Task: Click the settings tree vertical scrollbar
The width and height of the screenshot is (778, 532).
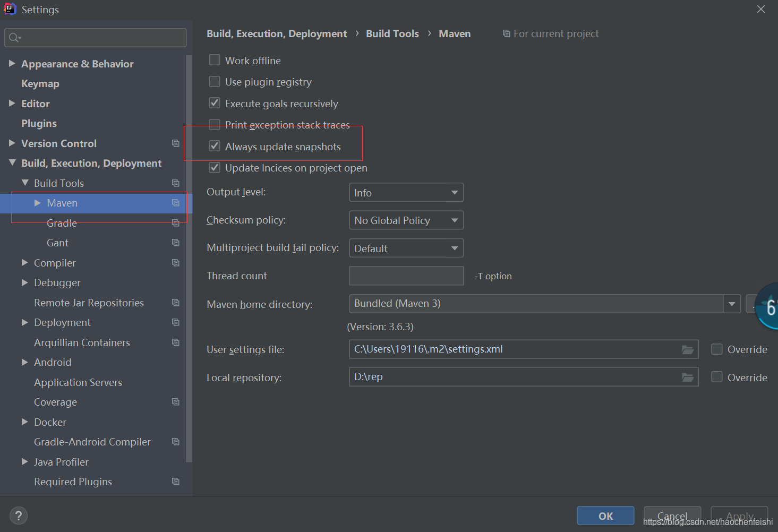Action: (x=189, y=258)
